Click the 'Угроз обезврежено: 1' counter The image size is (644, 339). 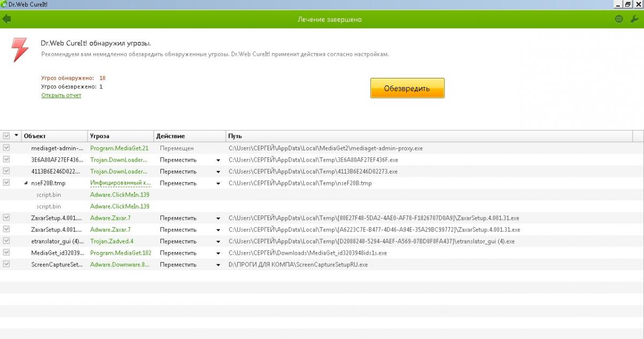(x=72, y=86)
